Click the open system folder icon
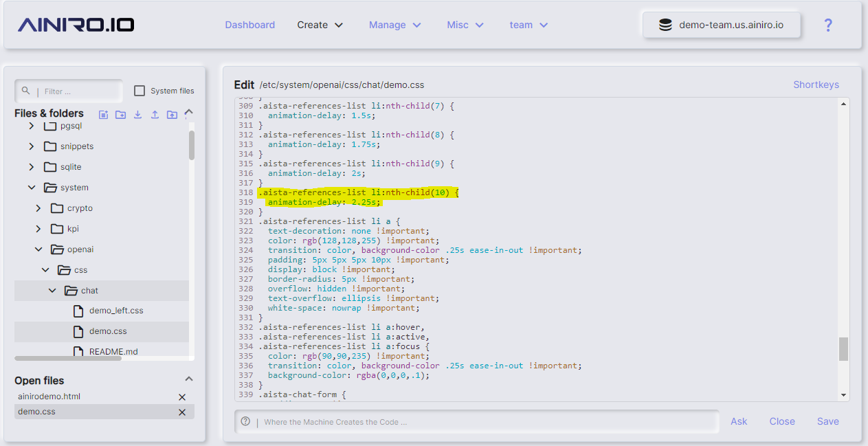This screenshot has height=446, width=868. pyautogui.click(x=50, y=188)
